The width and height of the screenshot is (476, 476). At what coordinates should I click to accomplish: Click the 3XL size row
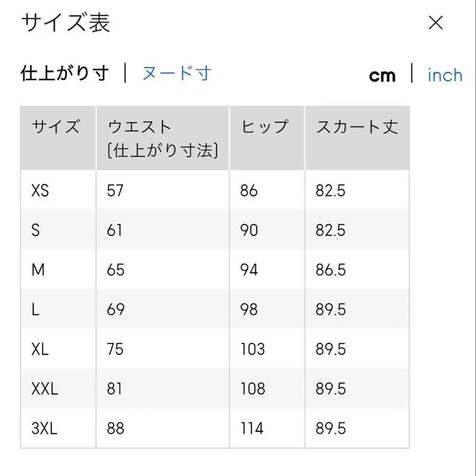point(43,428)
